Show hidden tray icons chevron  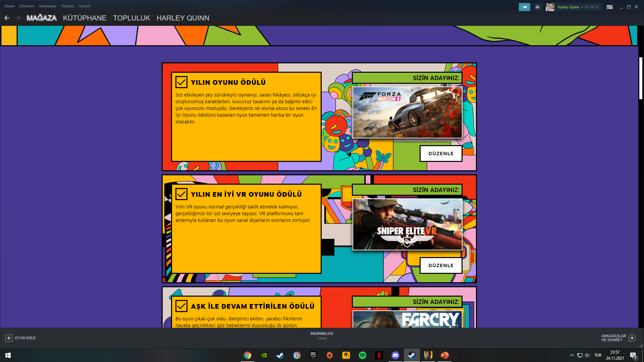point(572,355)
